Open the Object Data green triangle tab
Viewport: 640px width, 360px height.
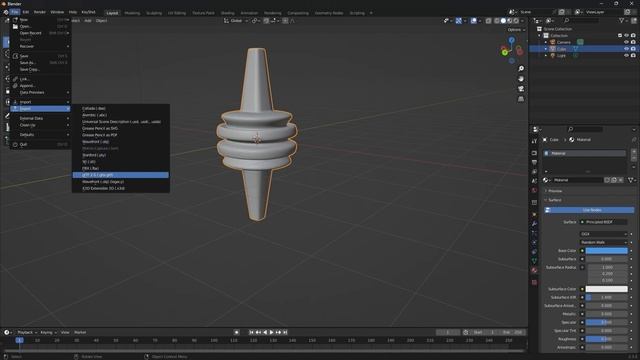pyautogui.click(x=534, y=260)
